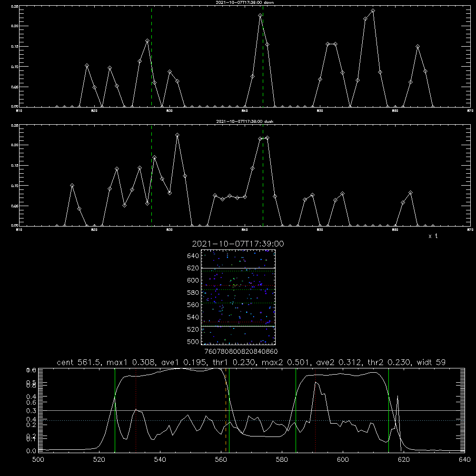Click the orange dashed centre line in bottom plot

(x=226, y=410)
